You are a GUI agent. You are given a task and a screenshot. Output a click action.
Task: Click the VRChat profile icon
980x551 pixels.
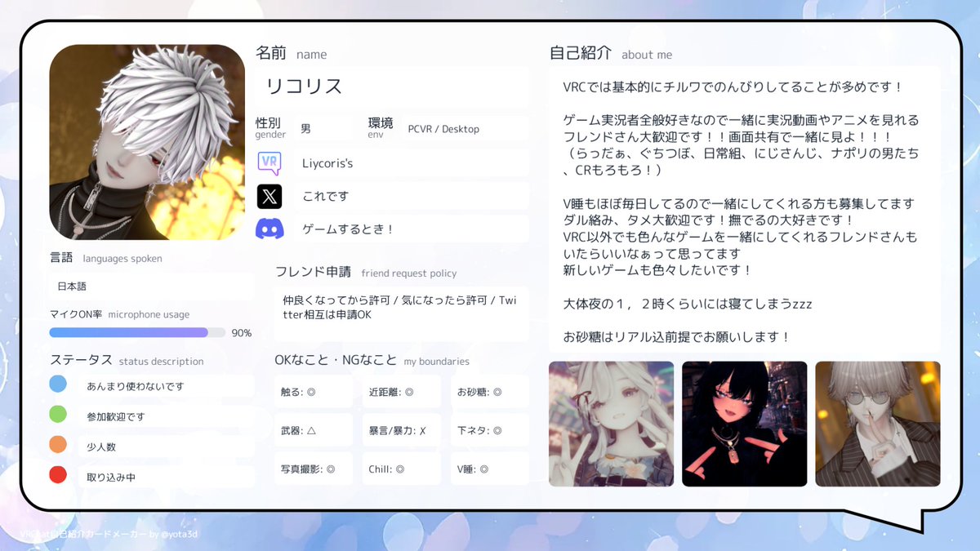(270, 162)
